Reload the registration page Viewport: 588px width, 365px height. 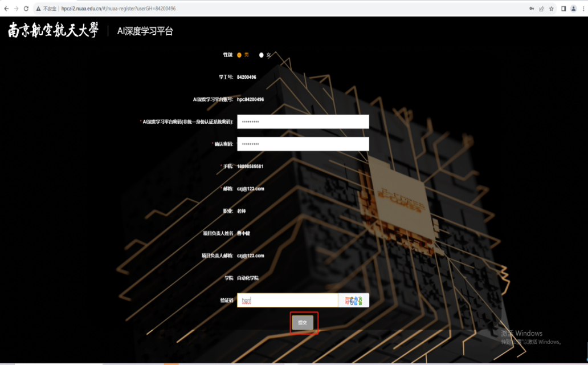click(x=26, y=9)
